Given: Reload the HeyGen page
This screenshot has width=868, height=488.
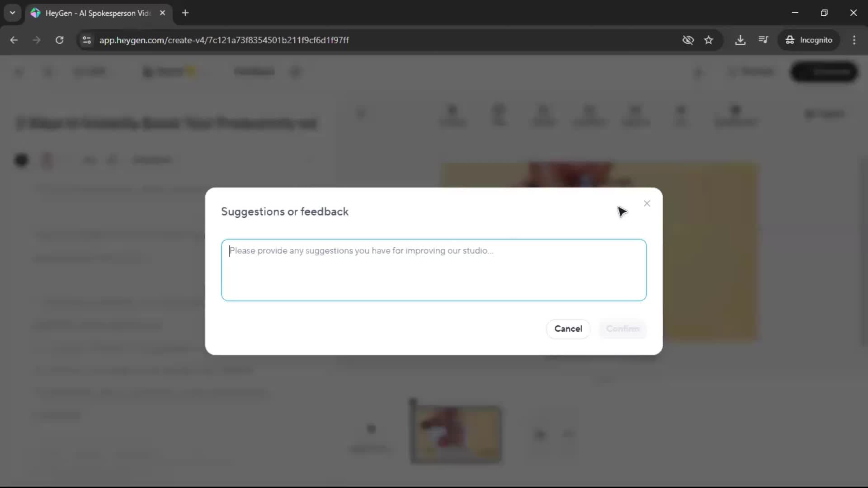Looking at the screenshot, I should click(59, 40).
